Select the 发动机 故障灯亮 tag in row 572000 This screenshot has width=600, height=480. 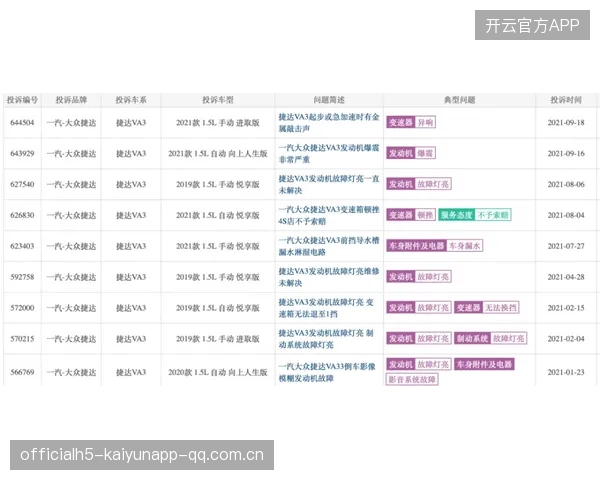pos(419,308)
